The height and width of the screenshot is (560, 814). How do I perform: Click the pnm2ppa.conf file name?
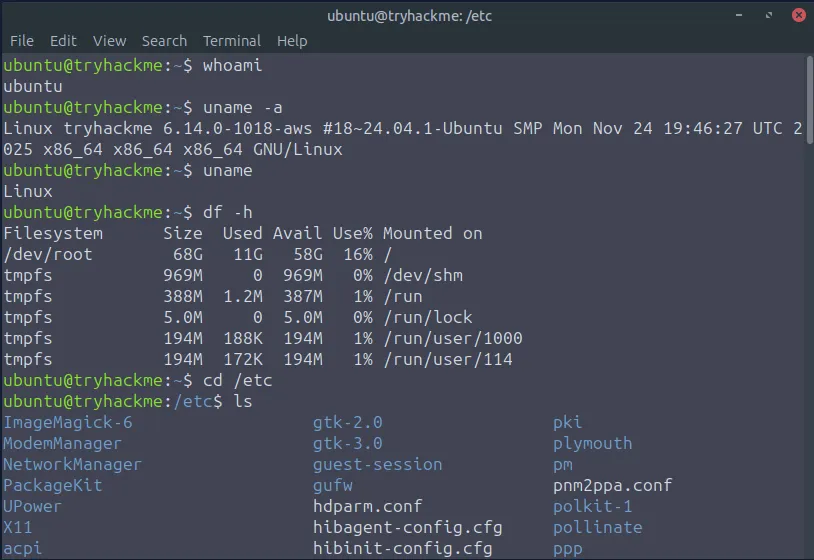coord(612,485)
